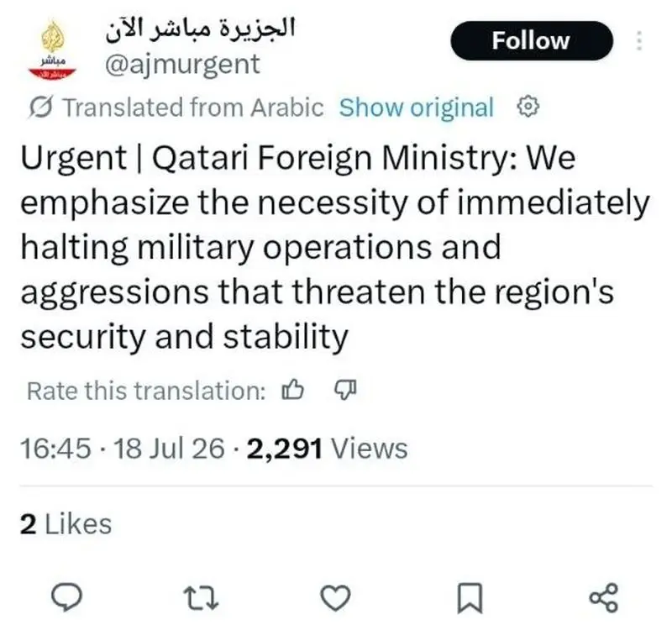Open translation settings gear
Viewport: 672px width, 641px height.
point(528,107)
